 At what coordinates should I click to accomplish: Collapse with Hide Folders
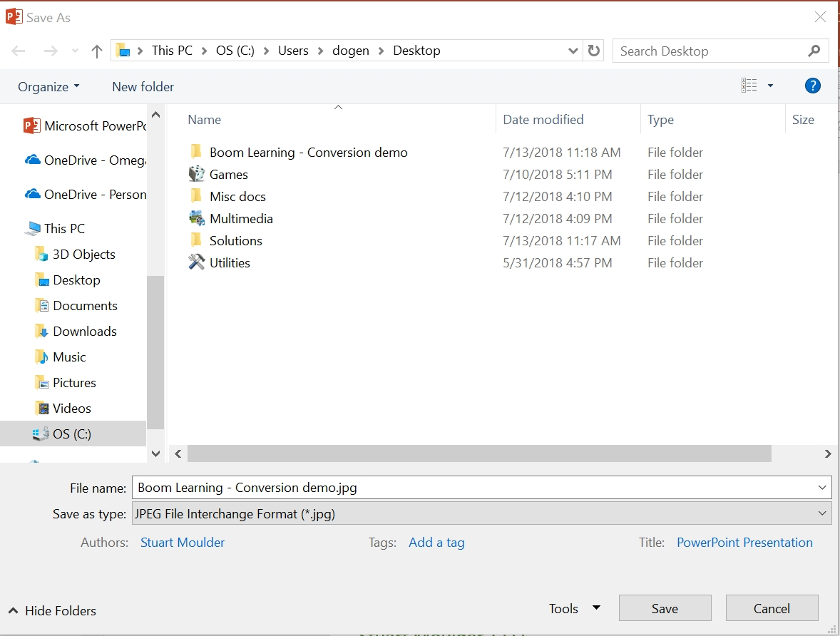pos(53,611)
